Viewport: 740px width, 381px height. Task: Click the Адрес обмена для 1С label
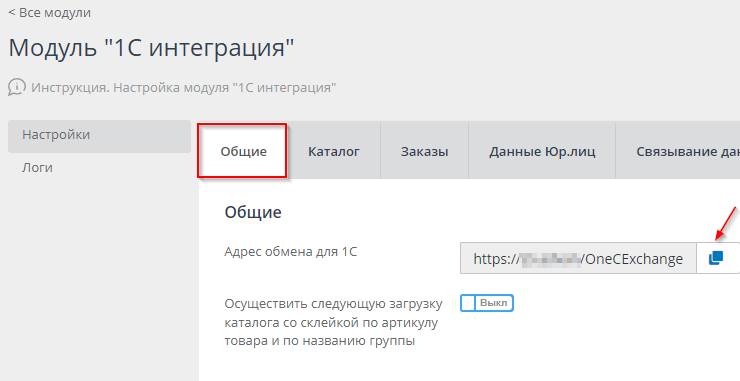tap(290, 252)
